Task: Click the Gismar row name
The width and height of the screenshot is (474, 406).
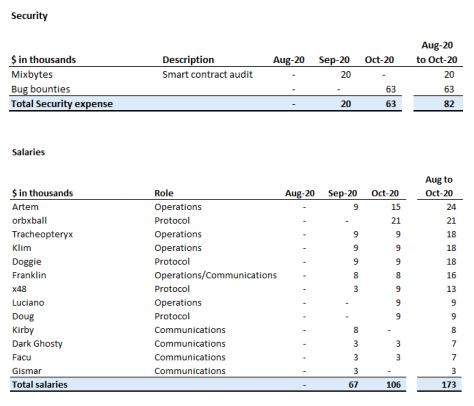Action: coord(27,371)
